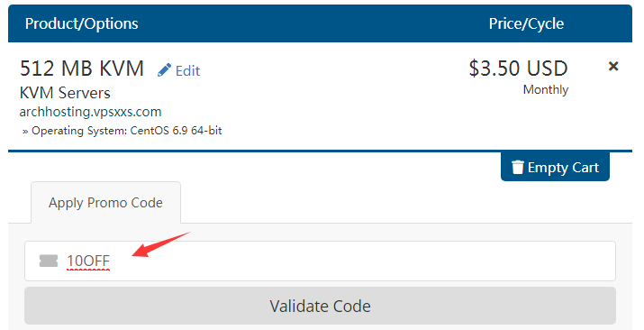Viewport: 644px width, 330px height.
Task: Click the 512 MB KVM product title
Action: coord(82,69)
